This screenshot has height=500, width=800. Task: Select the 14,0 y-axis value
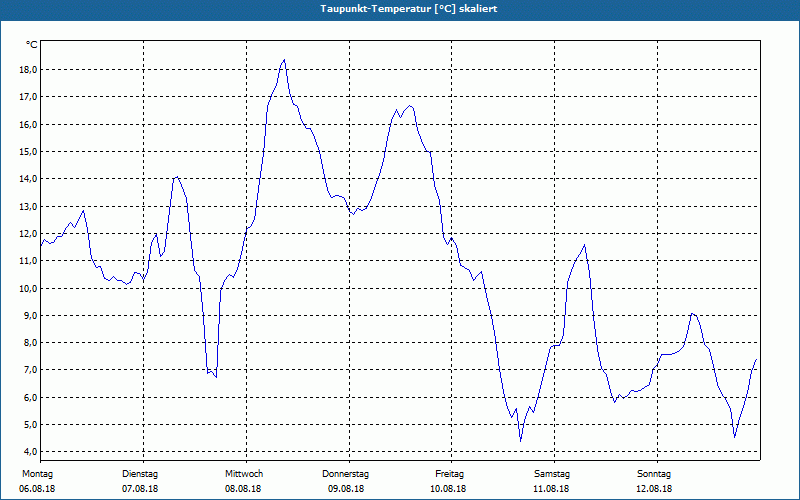tap(28, 179)
